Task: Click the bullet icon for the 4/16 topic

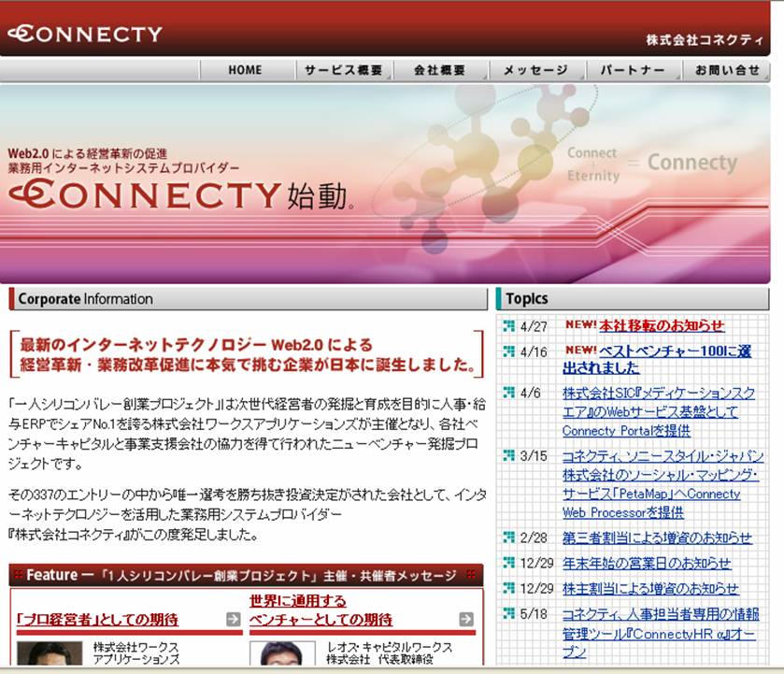Action: tap(508, 351)
